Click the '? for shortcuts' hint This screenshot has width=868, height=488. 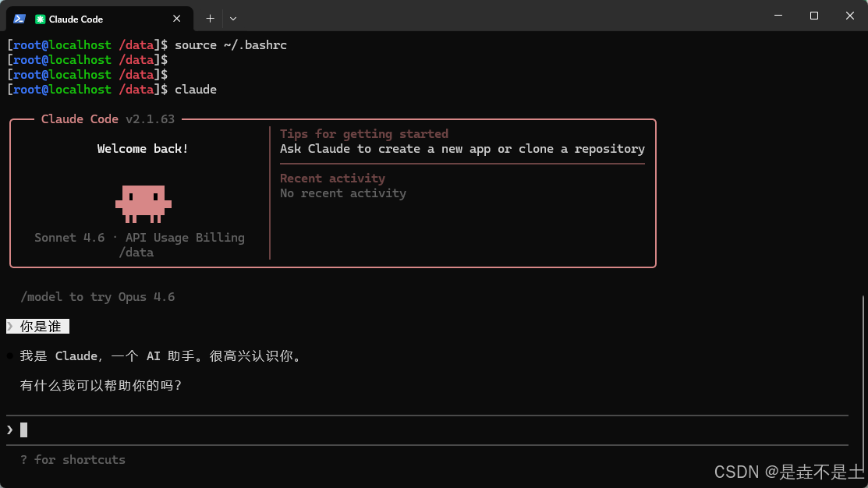(73, 460)
